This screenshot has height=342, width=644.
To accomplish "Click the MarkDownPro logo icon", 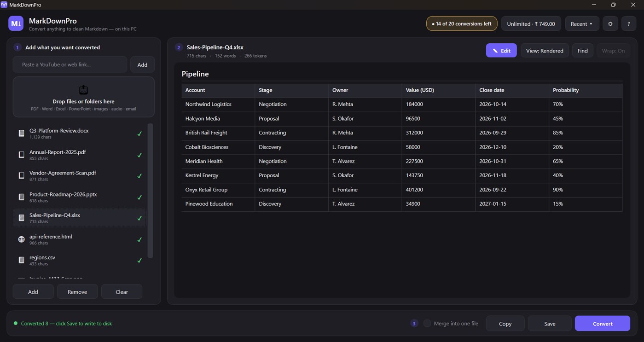I will (16, 23).
